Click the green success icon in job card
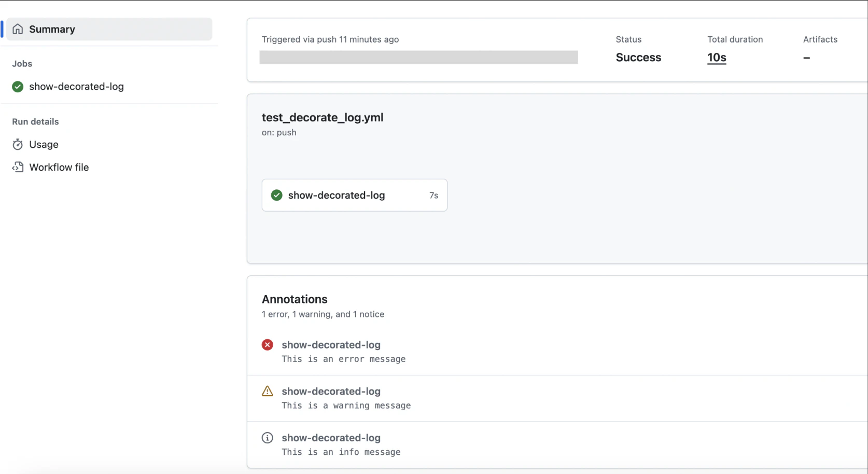The image size is (868, 474). [x=277, y=195]
